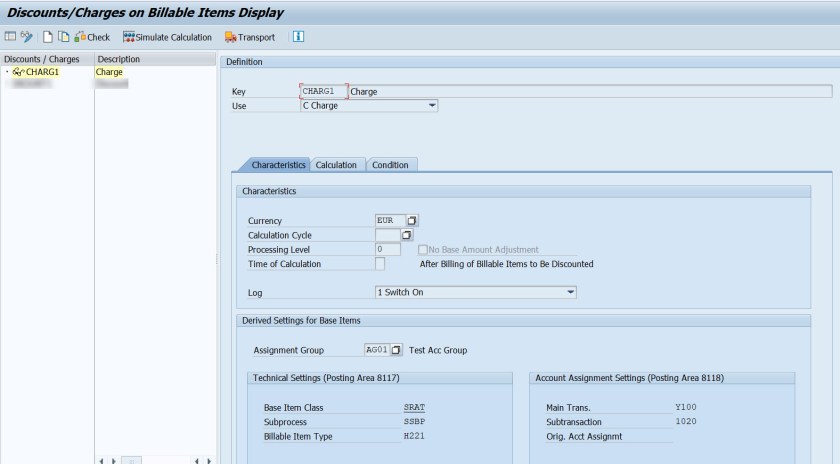The width and height of the screenshot is (840, 464).
Task: Open value help next to Currency EUR
Action: click(411, 220)
